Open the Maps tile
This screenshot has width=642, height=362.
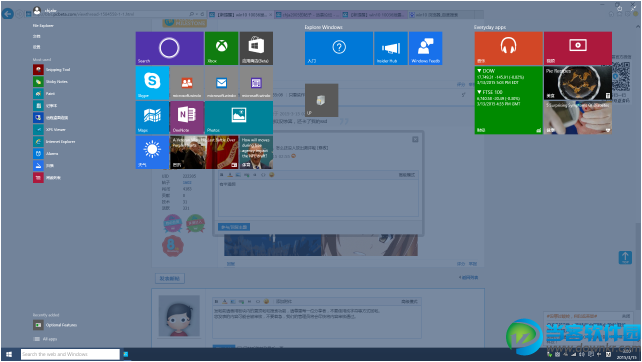click(x=152, y=118)
